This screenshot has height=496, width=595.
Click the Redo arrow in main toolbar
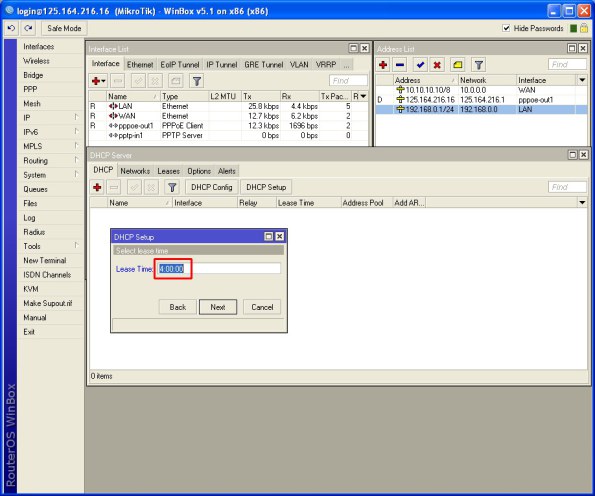click(x=28, y=28)
